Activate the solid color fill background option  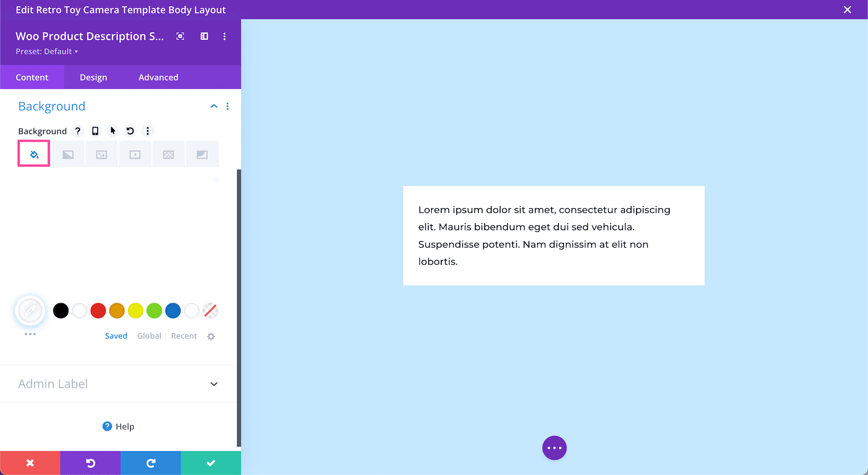[x=33, y=153]
